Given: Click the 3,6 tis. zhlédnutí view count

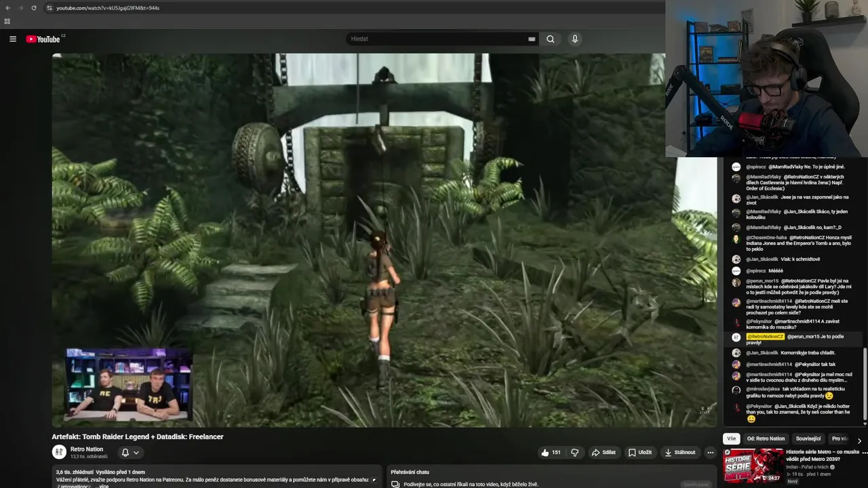Looking at the screenshot, I should (x=74, y=472).
